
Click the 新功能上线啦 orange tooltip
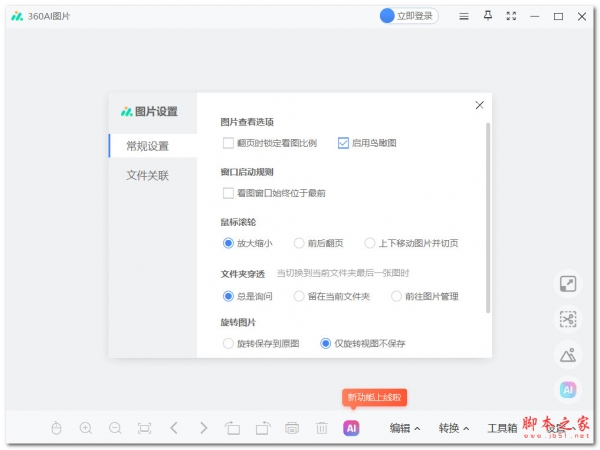click(374, 398)
